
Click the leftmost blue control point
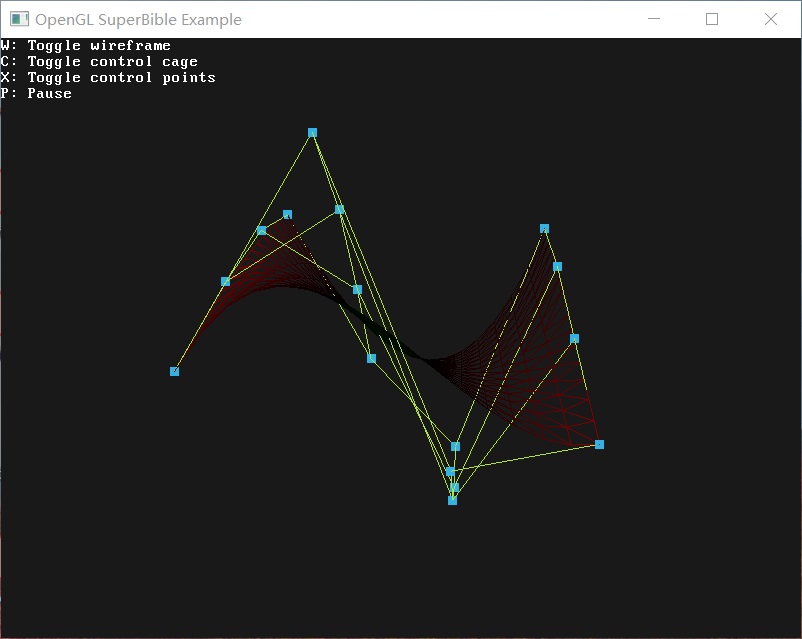pos(174,371)
